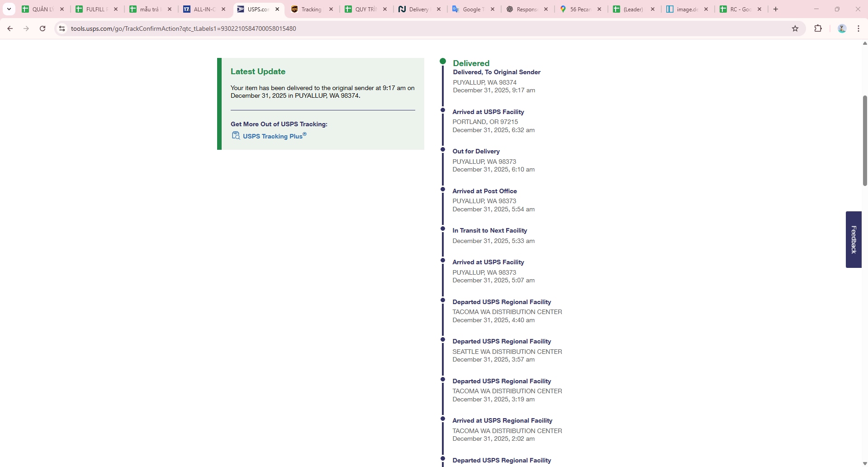Open a new browser tab

click(x=776, y=9)
